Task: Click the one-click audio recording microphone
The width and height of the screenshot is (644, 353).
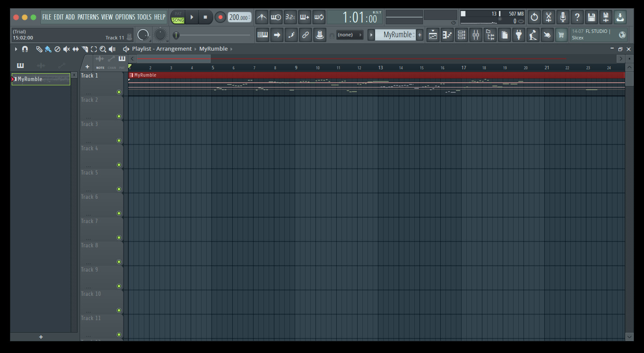Action: point(563,17)
